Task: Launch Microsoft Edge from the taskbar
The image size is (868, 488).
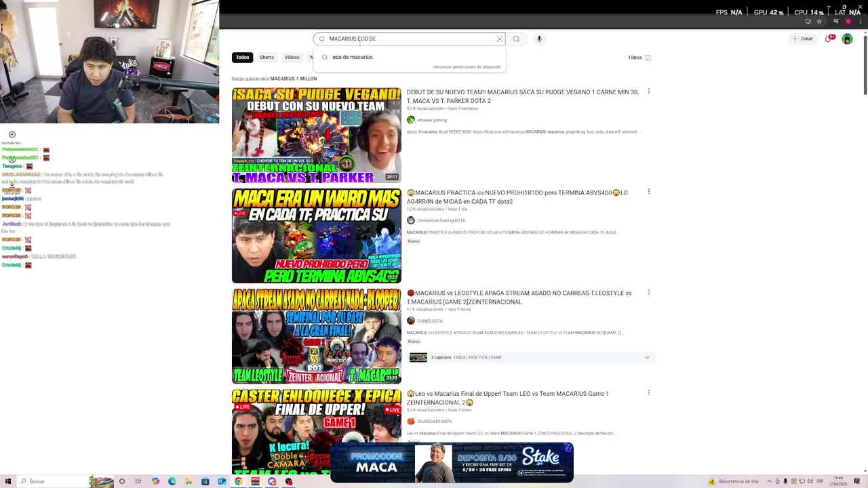Action: click(x=172, y=481)
